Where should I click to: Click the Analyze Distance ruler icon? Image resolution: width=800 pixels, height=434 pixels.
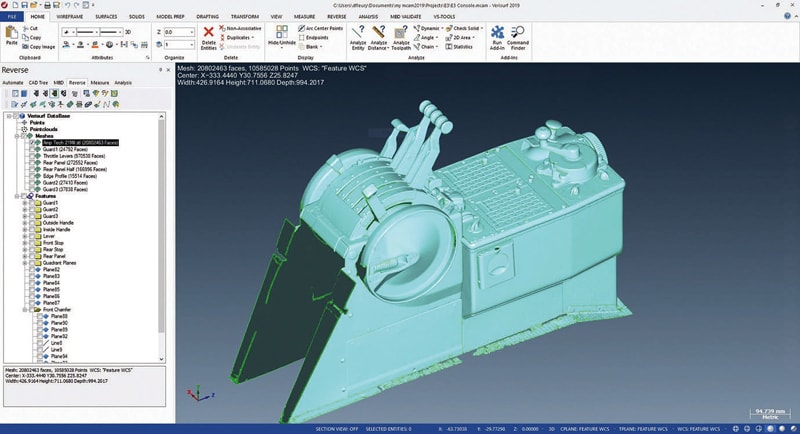[x=379, y=33]
